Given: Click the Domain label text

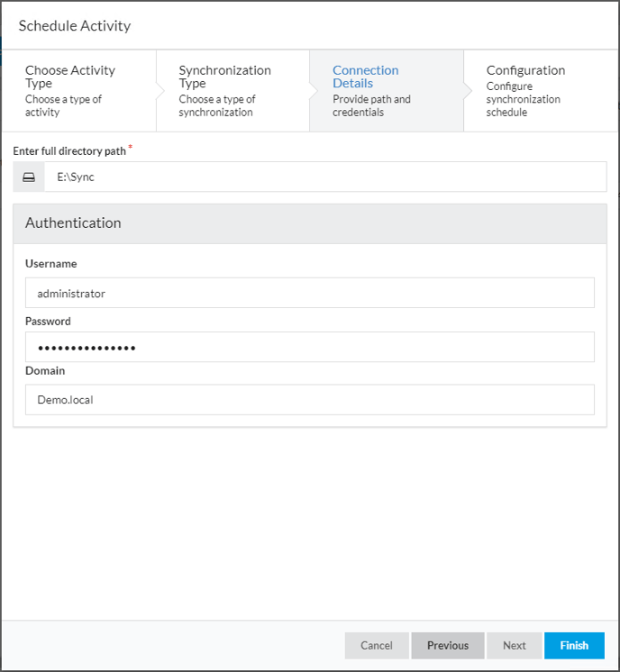Looking at the screenshot, I should 45,370.
